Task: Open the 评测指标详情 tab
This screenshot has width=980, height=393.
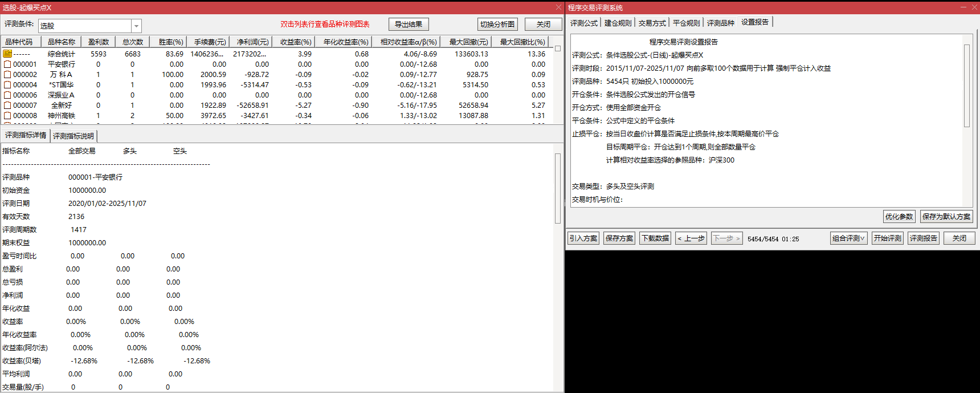Action: pyautogui.click(x=26, y=135)
